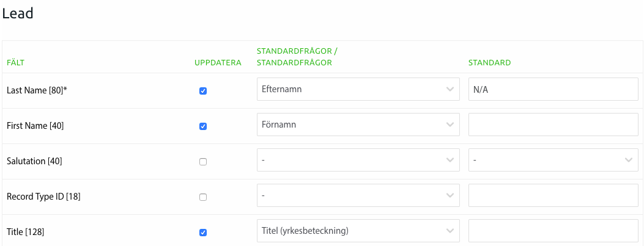Click the First Name default value field

553,125
